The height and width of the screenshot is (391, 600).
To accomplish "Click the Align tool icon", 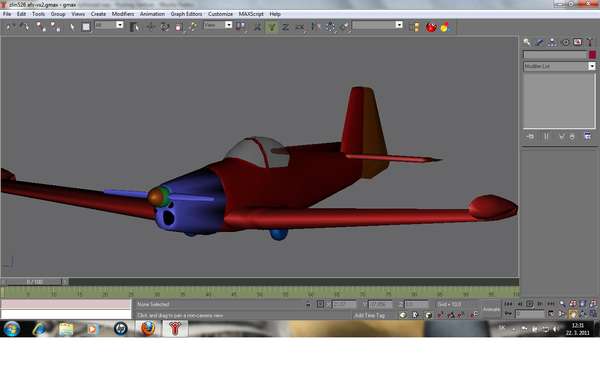I will click(344, 27).
